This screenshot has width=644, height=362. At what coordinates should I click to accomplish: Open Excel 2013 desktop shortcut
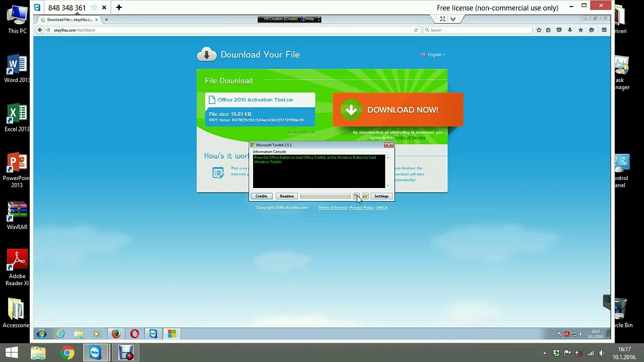pyautogui.click(x=17, y=118)
